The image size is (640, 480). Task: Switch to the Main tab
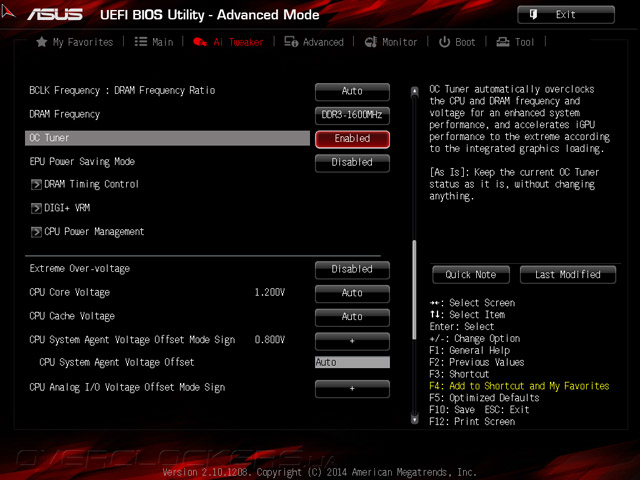154,42
